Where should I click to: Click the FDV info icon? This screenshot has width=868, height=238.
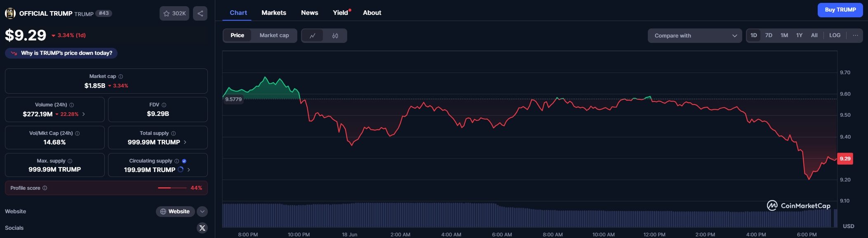point(164,105)
